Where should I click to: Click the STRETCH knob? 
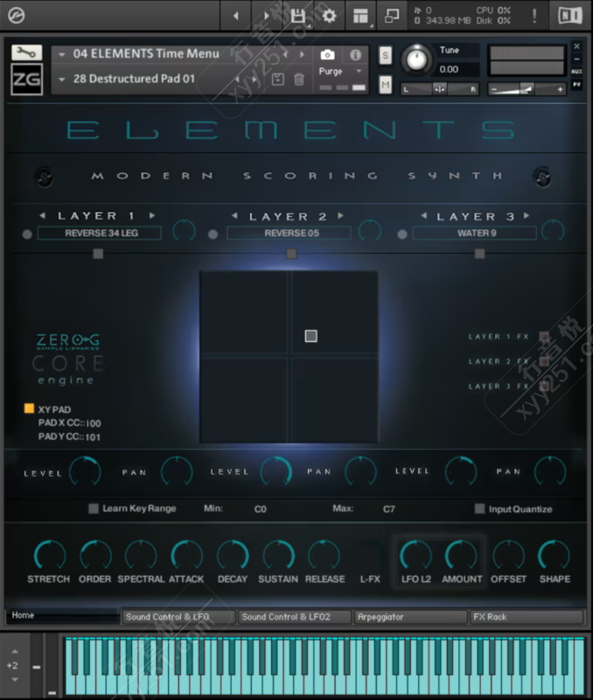50,556
